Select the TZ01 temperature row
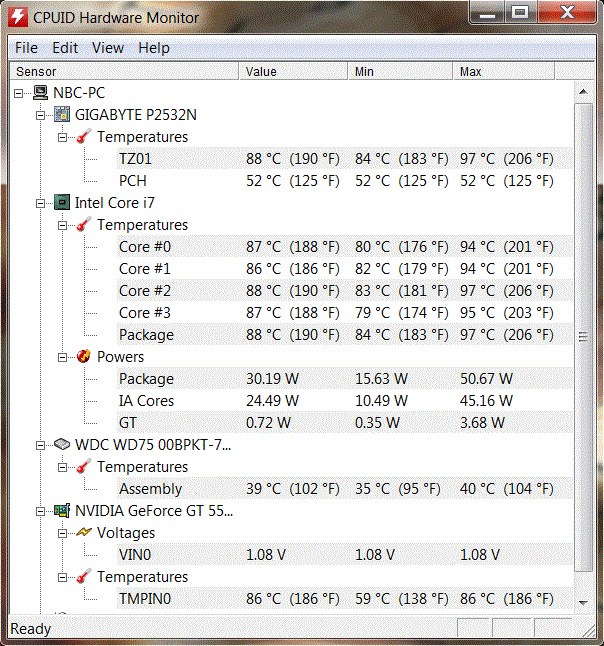The width and height of the screenshot is (604, 646). pos(344,159)
